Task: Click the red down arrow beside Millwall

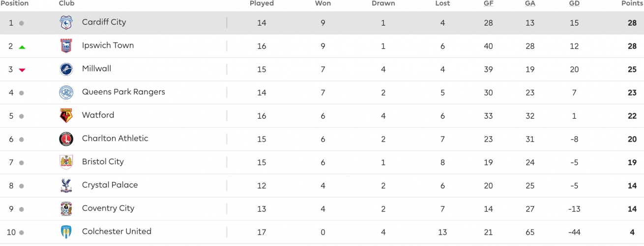Action: coord(22,70)
